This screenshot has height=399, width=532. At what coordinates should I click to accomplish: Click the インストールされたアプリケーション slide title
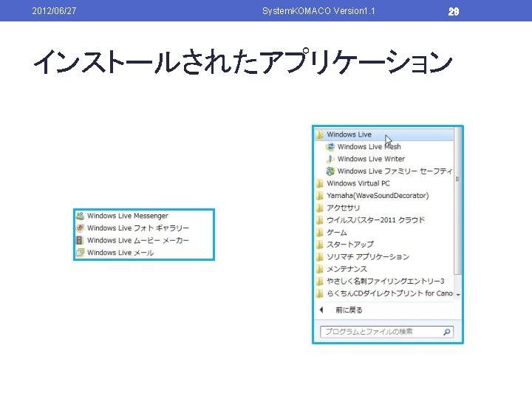(243, 61)
